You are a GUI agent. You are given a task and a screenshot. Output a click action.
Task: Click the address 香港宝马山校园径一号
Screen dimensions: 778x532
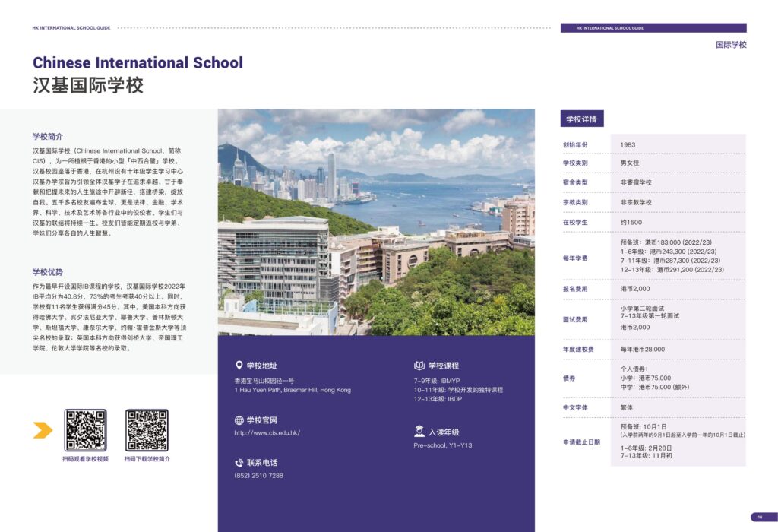point(264,381)
